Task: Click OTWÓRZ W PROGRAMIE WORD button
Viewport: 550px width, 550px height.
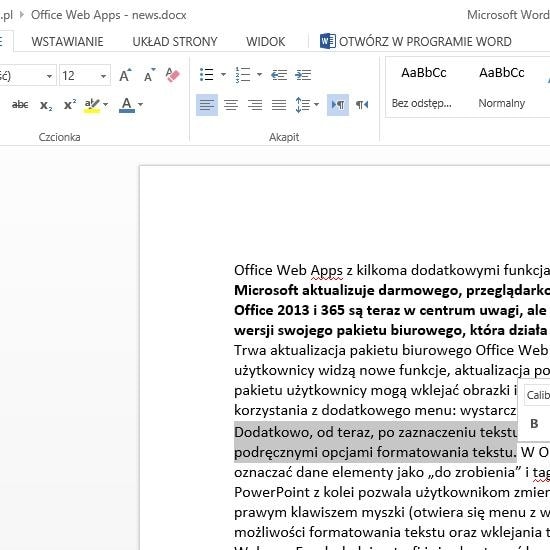Action: pyautogui.click(x=416, y=41)
